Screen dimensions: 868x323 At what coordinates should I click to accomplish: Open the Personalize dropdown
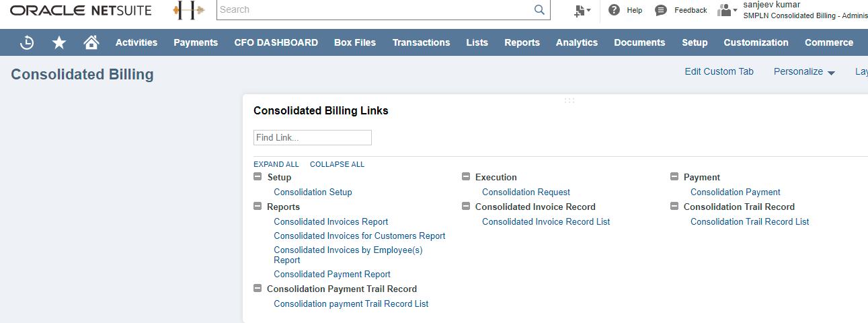pos(804,71)
